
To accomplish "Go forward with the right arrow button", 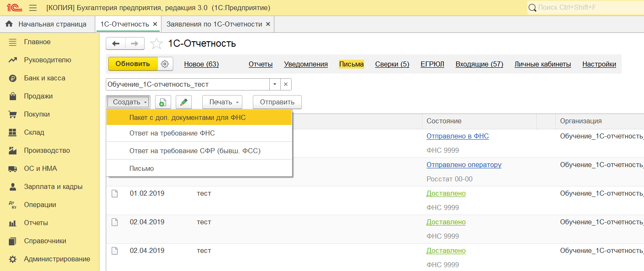I will pos(135,43).
